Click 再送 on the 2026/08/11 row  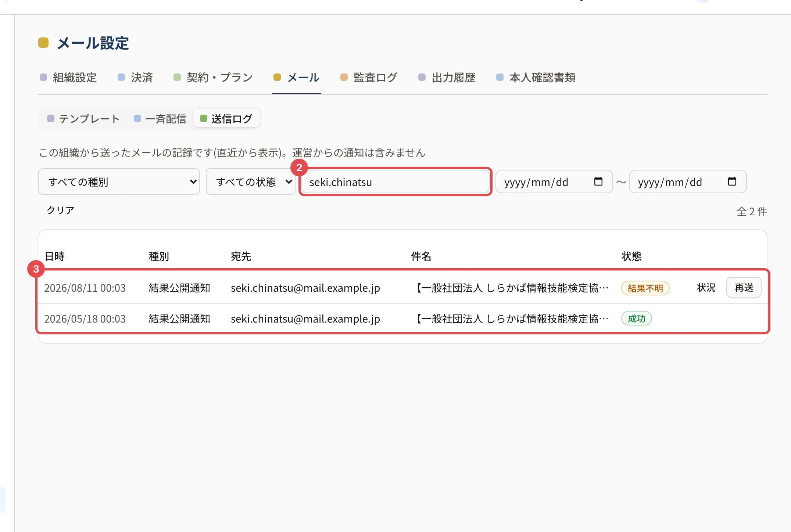pyautogui.click(x=744, y=287)
